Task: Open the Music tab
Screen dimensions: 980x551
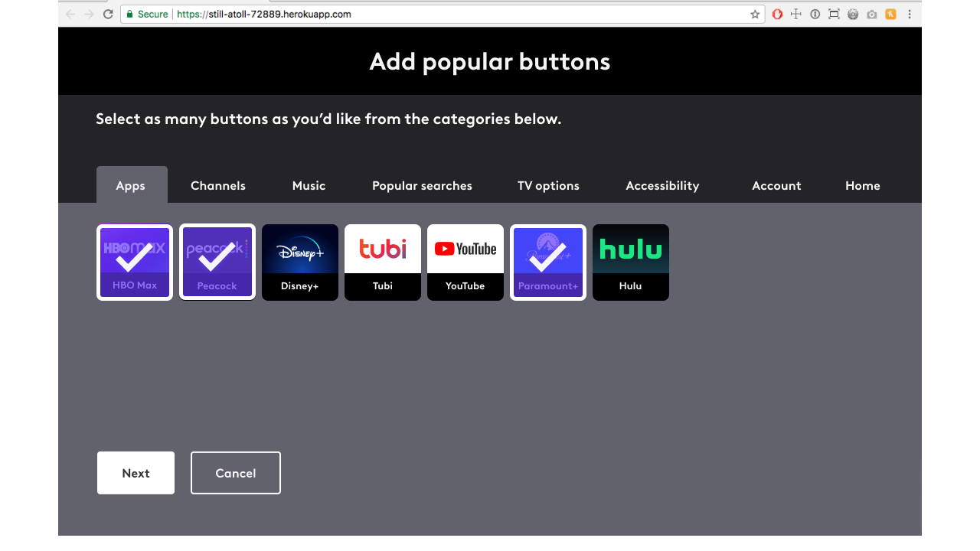Action: 309,185
